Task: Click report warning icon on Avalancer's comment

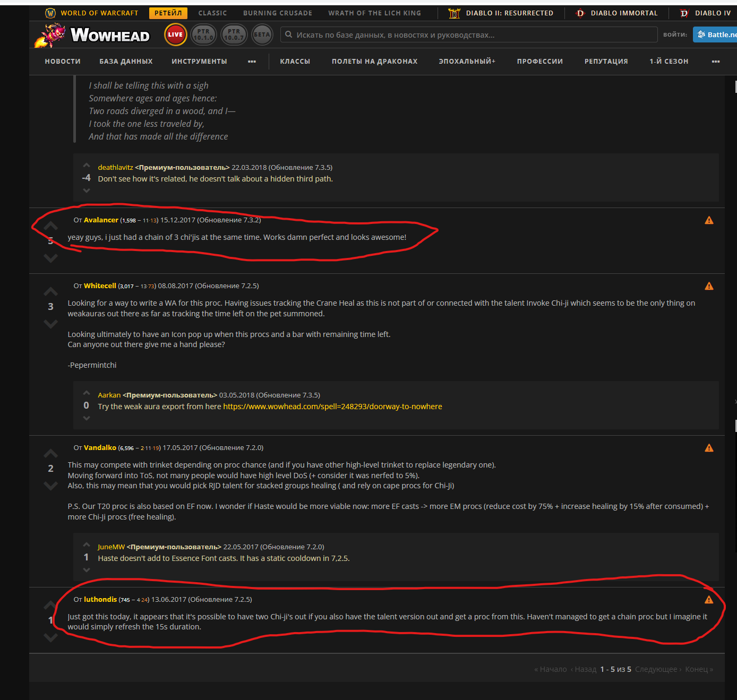Action: tap(709, 220)
